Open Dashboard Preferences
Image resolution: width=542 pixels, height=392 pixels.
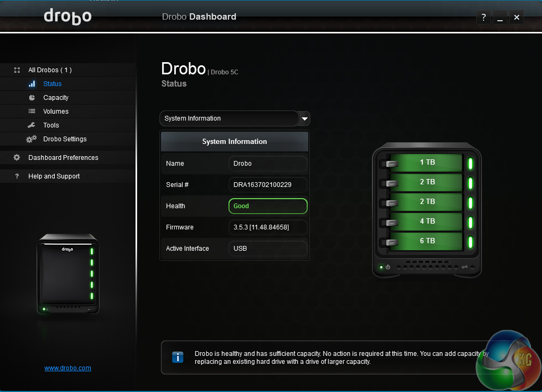pyautogui.click(x=63, y=158)
